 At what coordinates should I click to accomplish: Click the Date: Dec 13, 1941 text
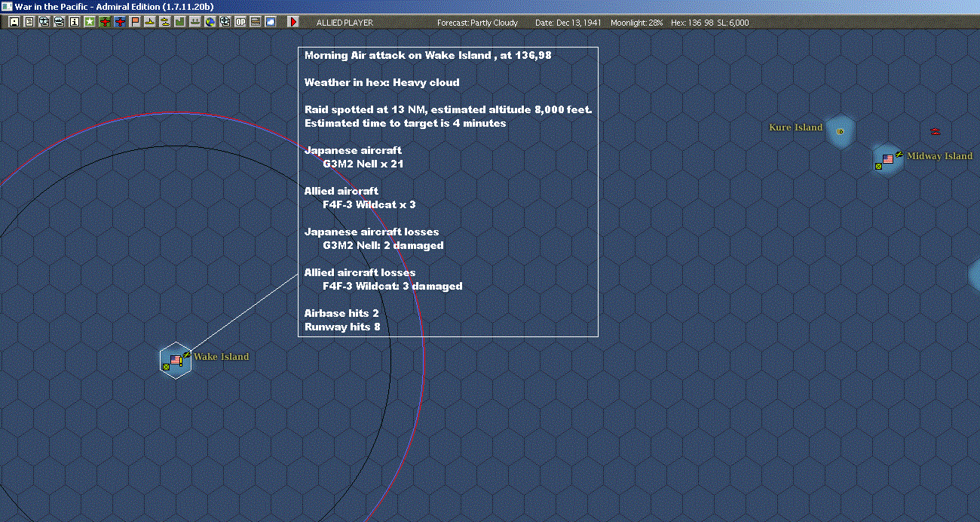pos(568,23)
